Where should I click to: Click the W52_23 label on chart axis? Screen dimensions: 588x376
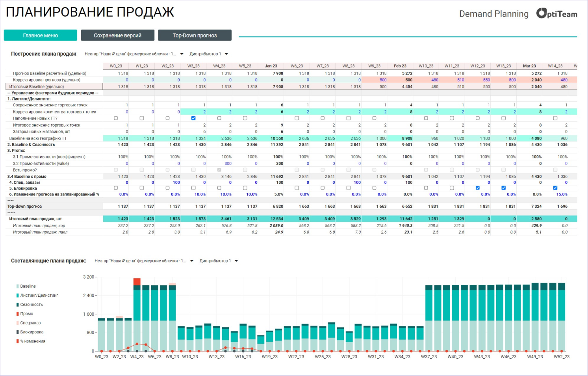[x=562, y=357]
